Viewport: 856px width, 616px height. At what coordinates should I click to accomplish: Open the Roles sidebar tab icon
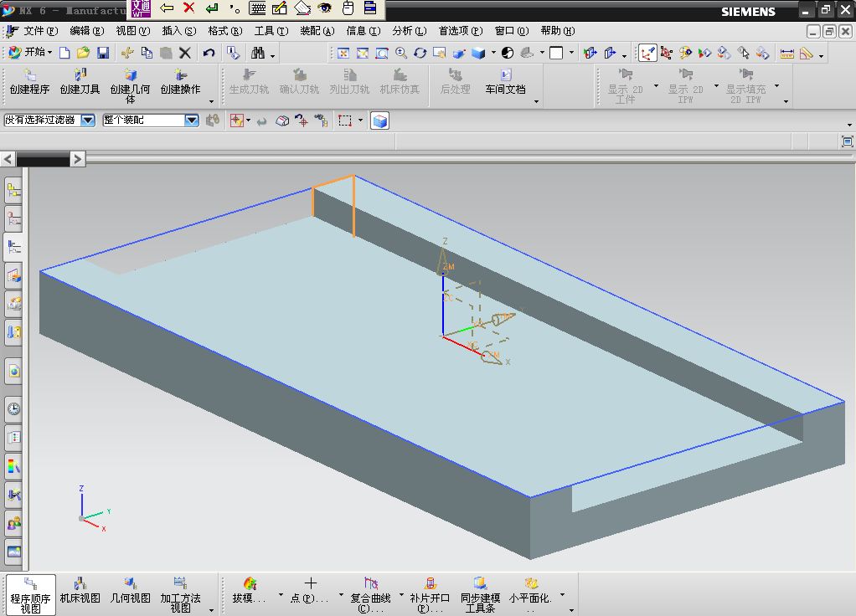coord(14,524)
